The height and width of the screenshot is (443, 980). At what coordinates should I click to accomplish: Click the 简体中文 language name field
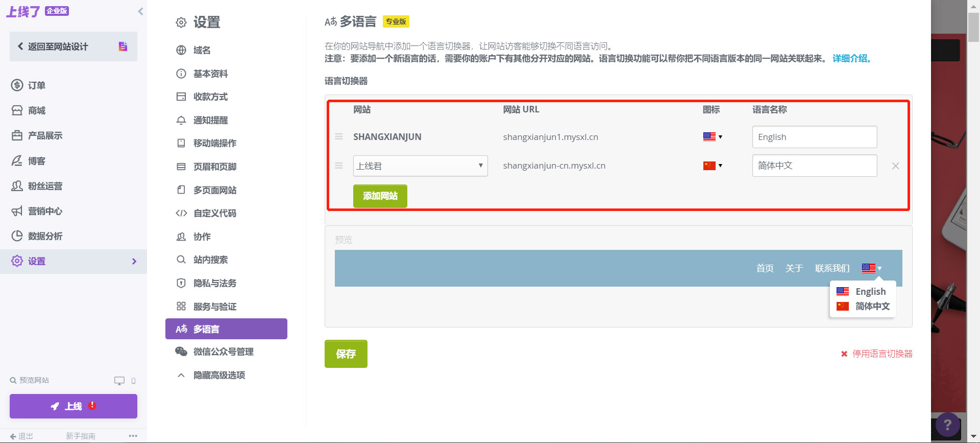815,166
